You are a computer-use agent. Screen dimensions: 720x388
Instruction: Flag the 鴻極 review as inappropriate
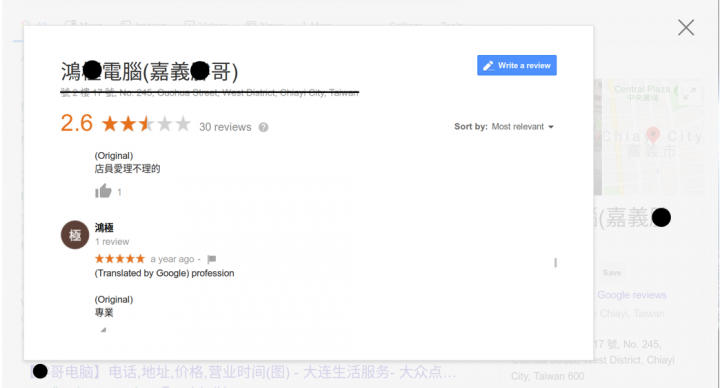point(212,259)
